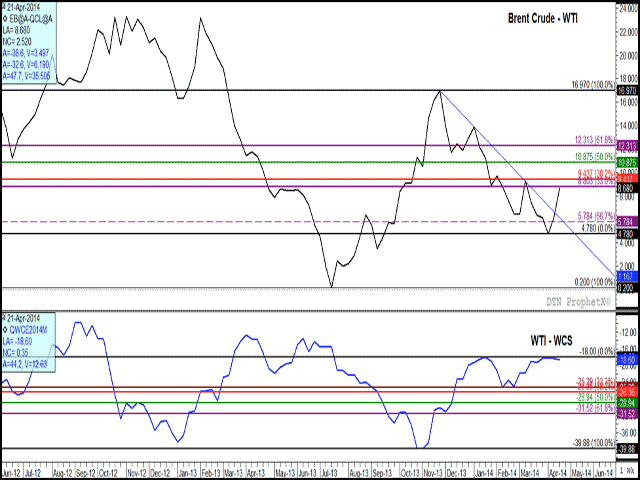This screenshot has width=640, height=480.
Task: Click the blue 1.167 trendline axis tag
Action: tap(627, 277)
